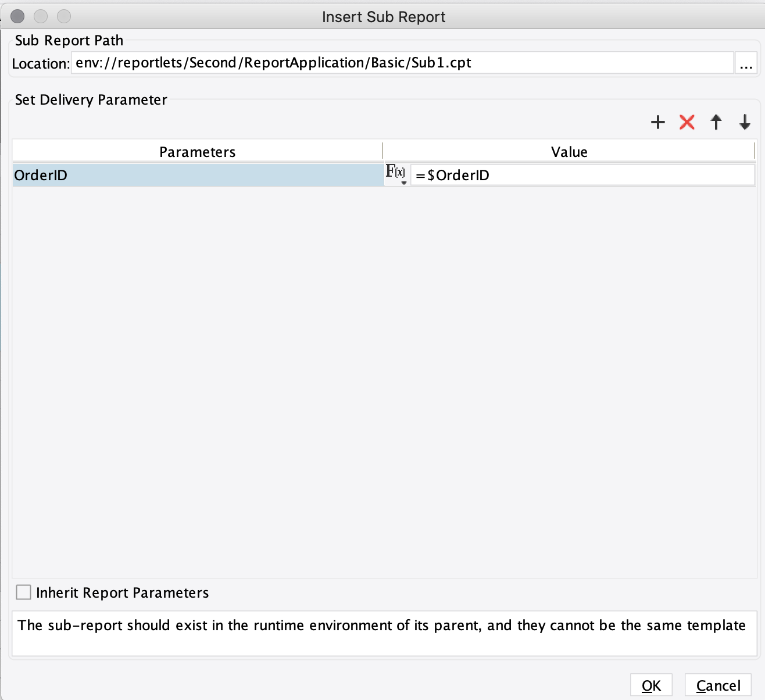Click inside the Location path field

coord(349,63)
